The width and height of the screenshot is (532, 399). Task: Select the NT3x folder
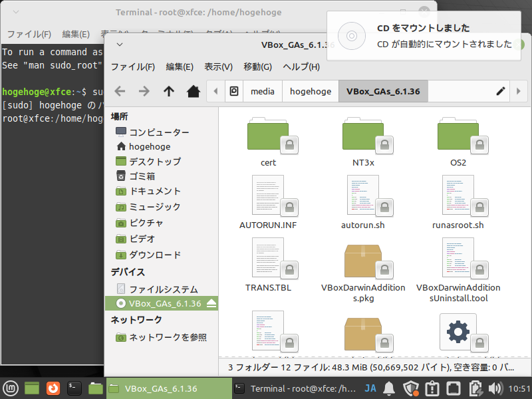coord(363,142)
